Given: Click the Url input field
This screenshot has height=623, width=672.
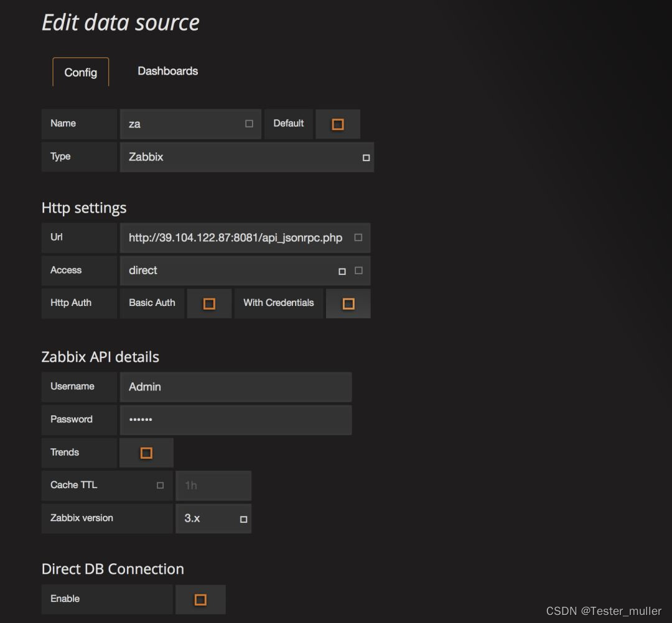Looking at the screenshot, I should [245, 238].
